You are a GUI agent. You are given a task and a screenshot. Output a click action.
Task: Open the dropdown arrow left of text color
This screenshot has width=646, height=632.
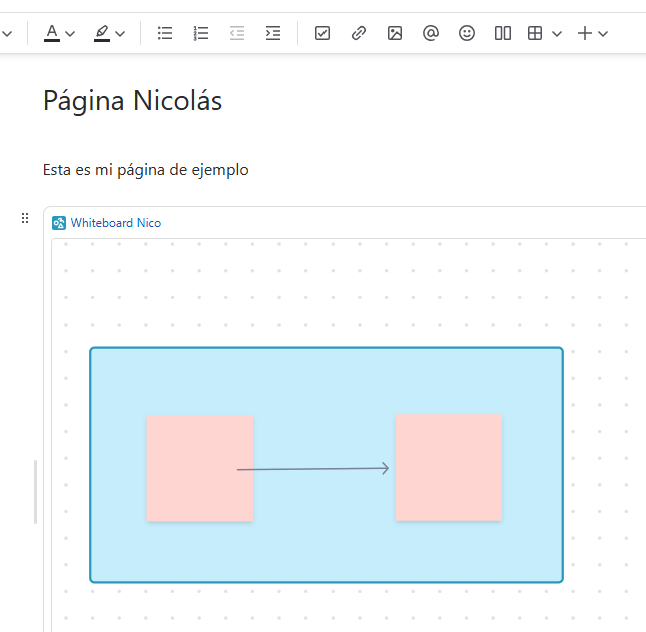tap(7, 34)
